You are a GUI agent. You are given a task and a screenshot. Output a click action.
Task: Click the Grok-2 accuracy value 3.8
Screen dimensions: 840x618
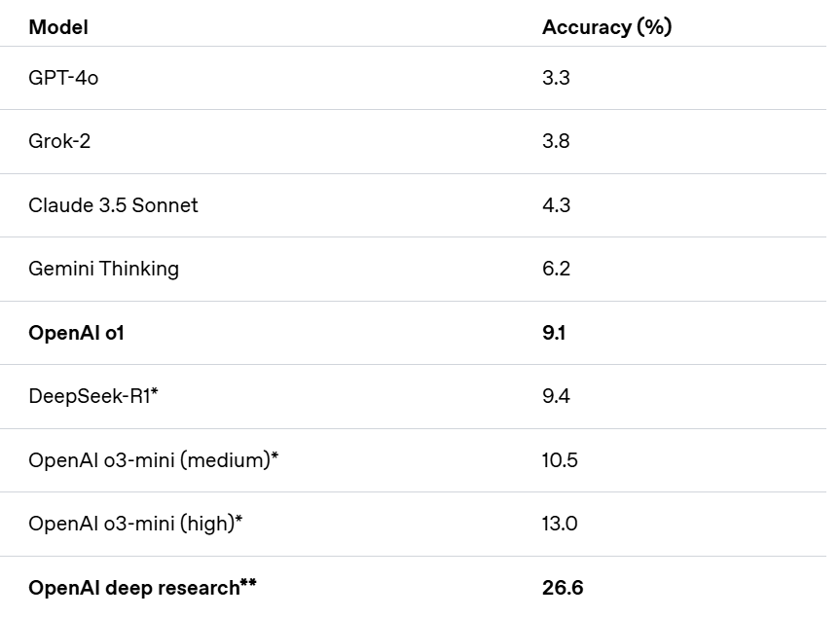(x=556, y=141)
